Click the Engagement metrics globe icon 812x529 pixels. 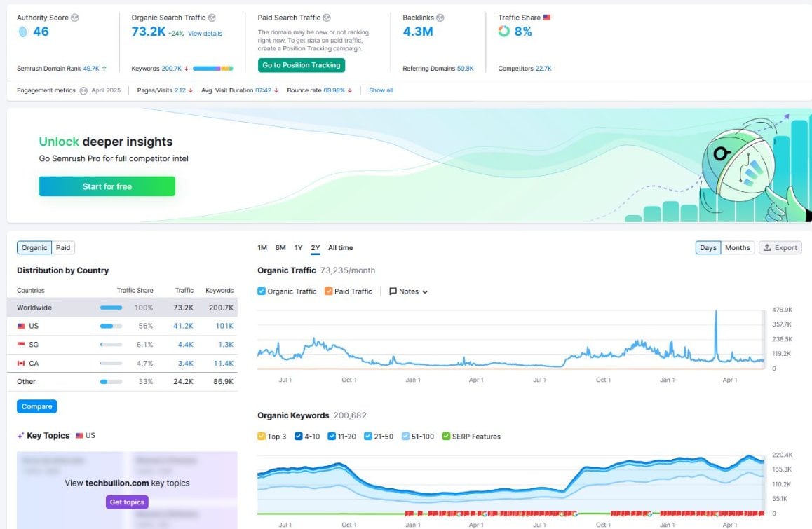tap(83, 90)
